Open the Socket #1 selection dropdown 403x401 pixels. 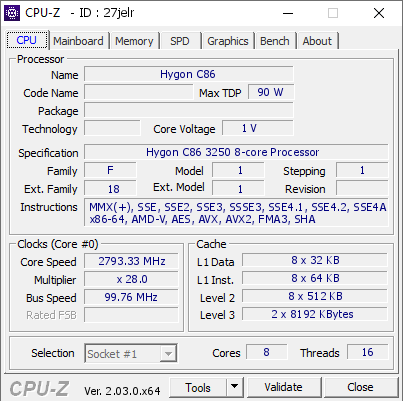tap(131, 353)
